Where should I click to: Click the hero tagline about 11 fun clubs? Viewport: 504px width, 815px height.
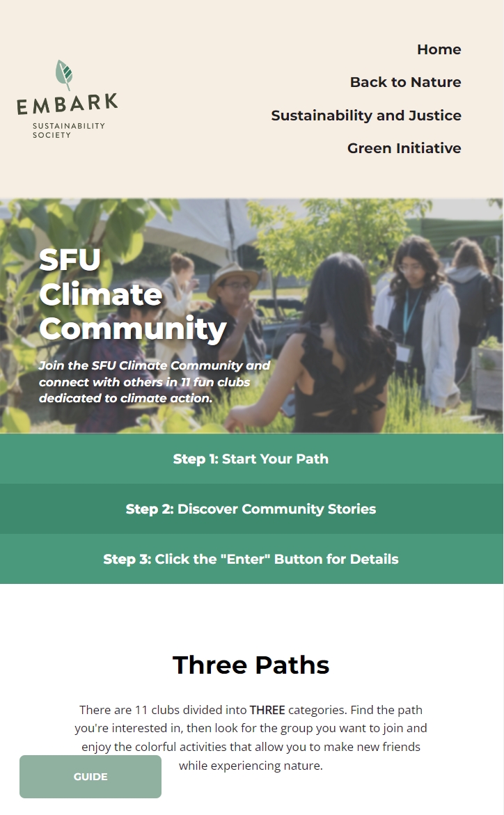pyautogui.click(x=155, y=382)
